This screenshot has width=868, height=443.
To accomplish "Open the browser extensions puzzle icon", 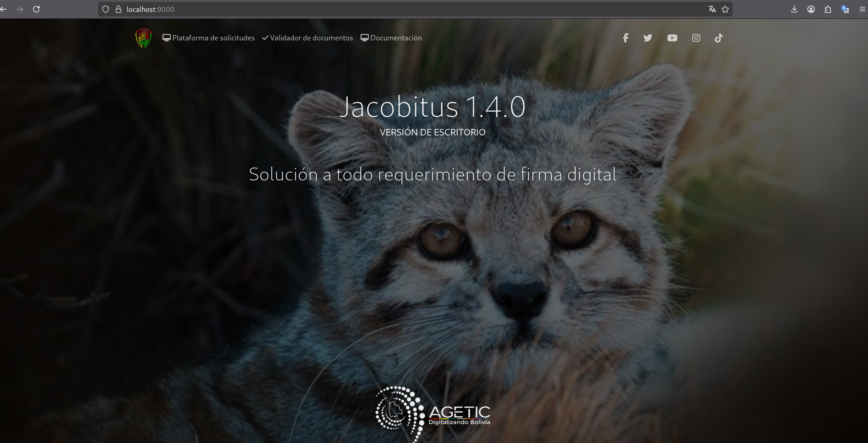I will tap(828, 9).
